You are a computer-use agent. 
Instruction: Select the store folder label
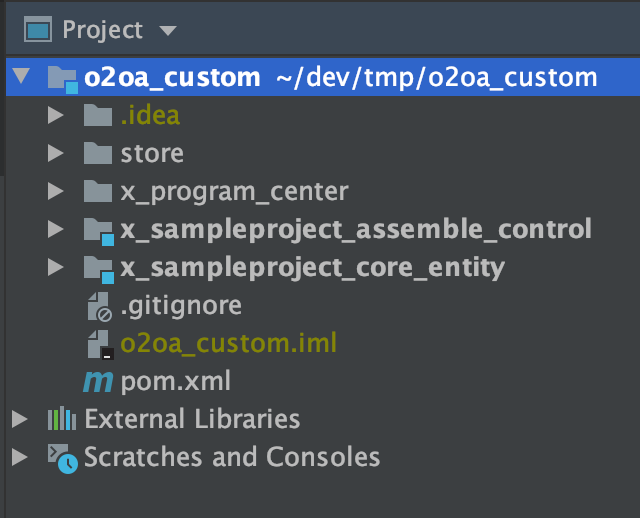[x=152, y=153]
